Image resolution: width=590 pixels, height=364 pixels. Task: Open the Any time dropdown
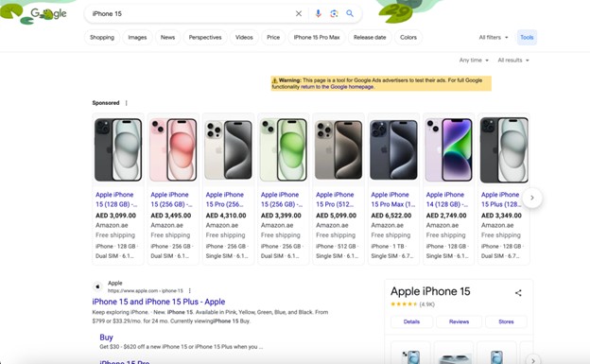474,61
